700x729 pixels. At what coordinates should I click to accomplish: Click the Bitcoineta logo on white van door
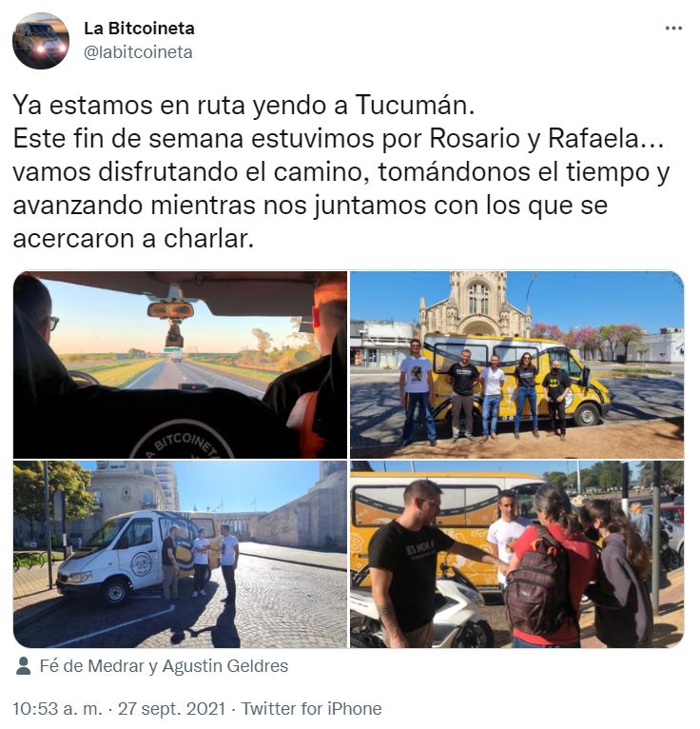click(x=141, y=564)
